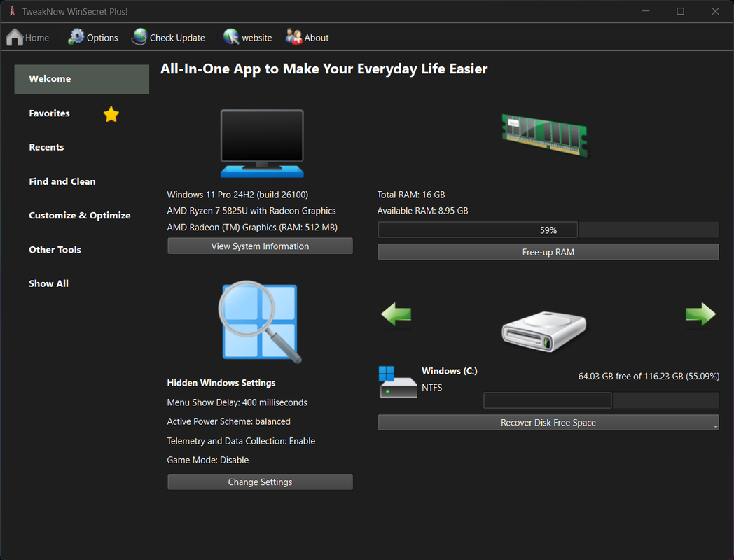
Task: Click the Change Settings button
Action: pyautogui.click(x=261, y=482)
